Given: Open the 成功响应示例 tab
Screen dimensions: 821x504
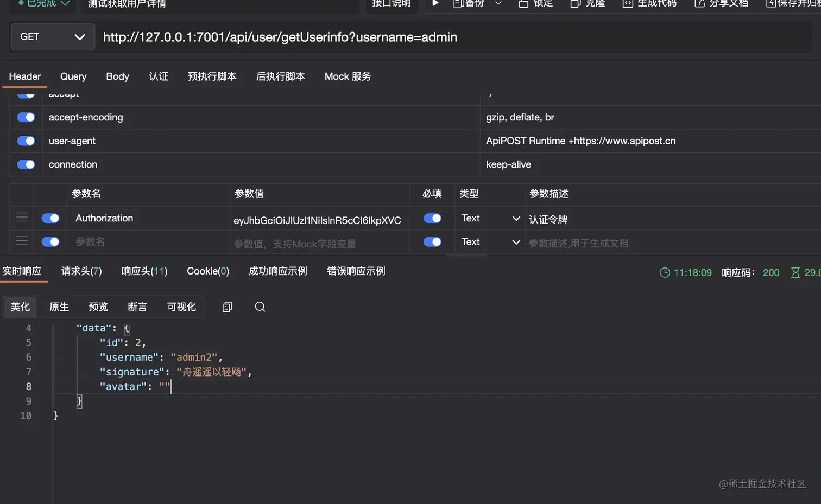Looking at the screenshot, I should 278,271.
